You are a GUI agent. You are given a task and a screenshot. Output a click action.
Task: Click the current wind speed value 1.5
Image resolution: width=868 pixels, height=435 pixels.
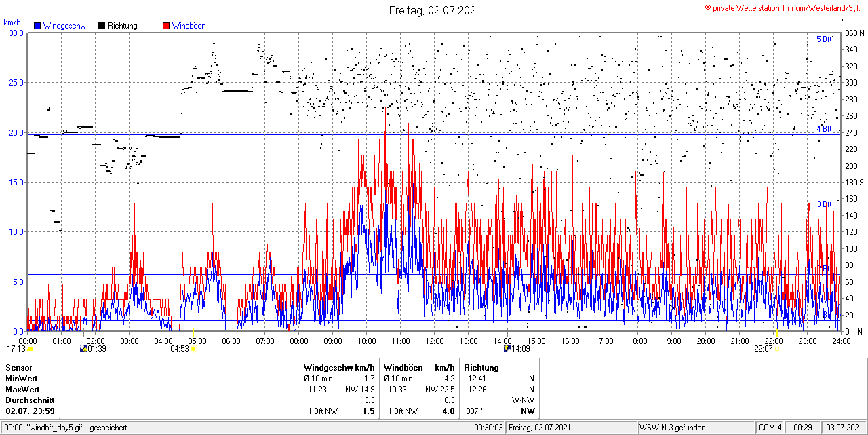click(368, 411)
